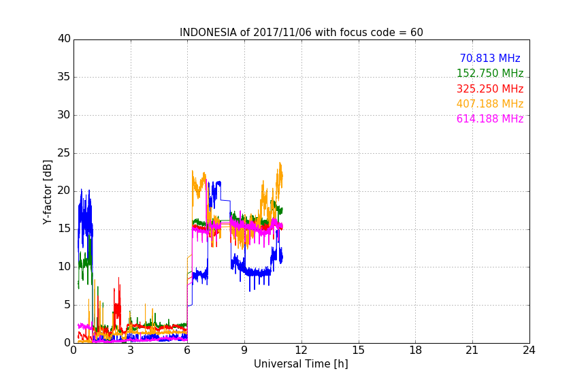
Task: Select the 325.250 MHz legend label
Action: coord(490,88)
